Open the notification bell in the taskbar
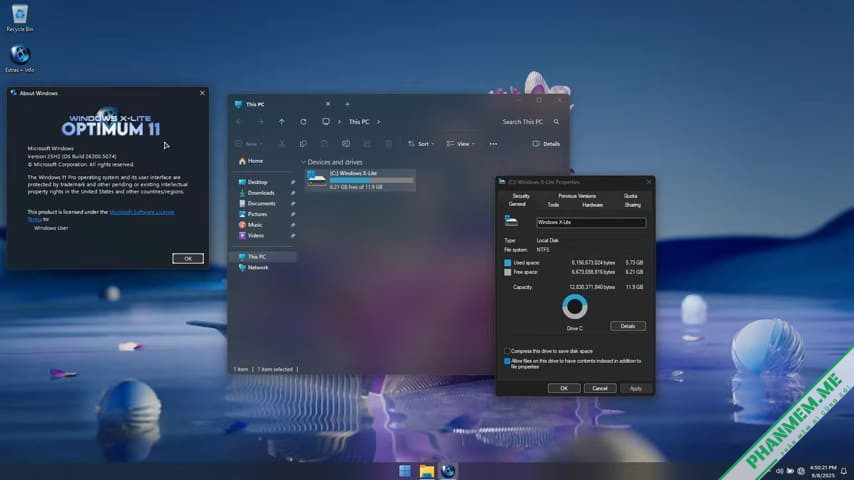 (844, 471)
